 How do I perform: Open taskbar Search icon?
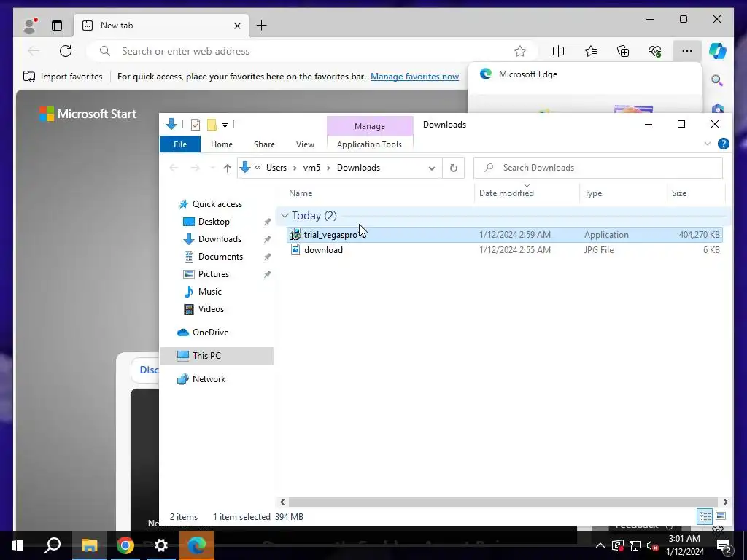point(53,545)
